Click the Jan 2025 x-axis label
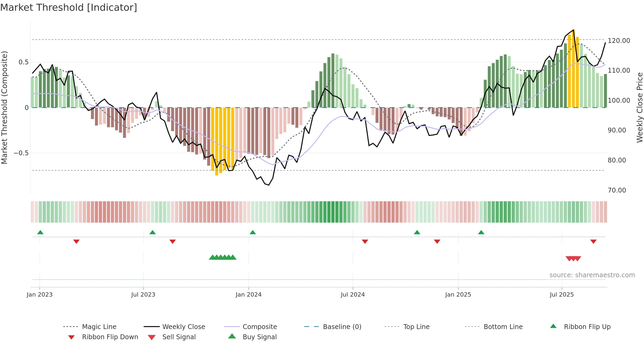 pyautogui.click(x=458, y=294)
